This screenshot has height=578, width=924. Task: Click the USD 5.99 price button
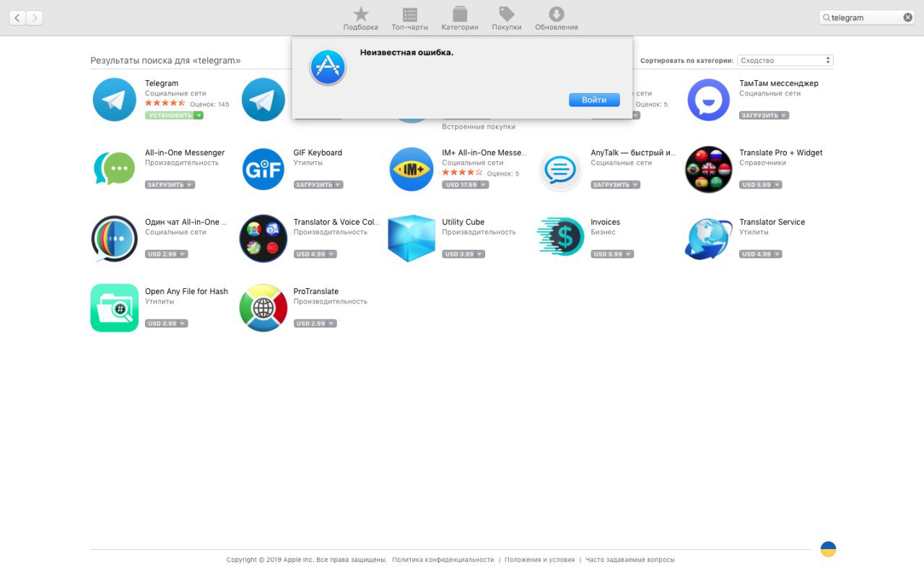tap(759, 185)
